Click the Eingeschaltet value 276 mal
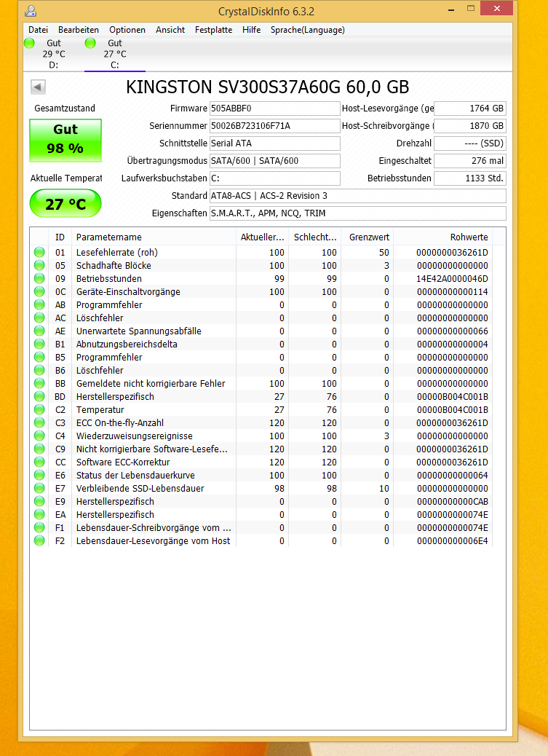 [x=470, y=160]
